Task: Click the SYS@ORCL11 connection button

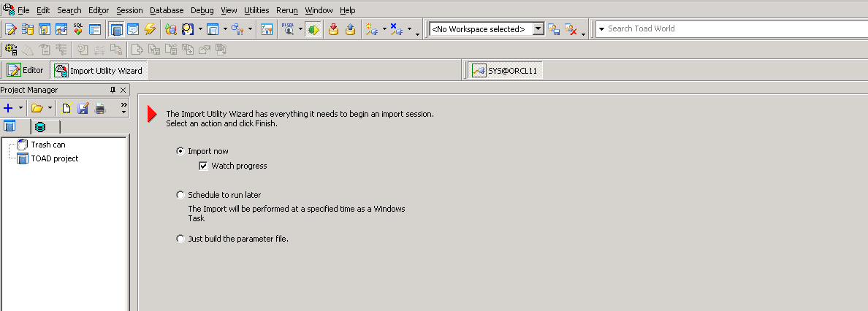Action: coord(506,71)
